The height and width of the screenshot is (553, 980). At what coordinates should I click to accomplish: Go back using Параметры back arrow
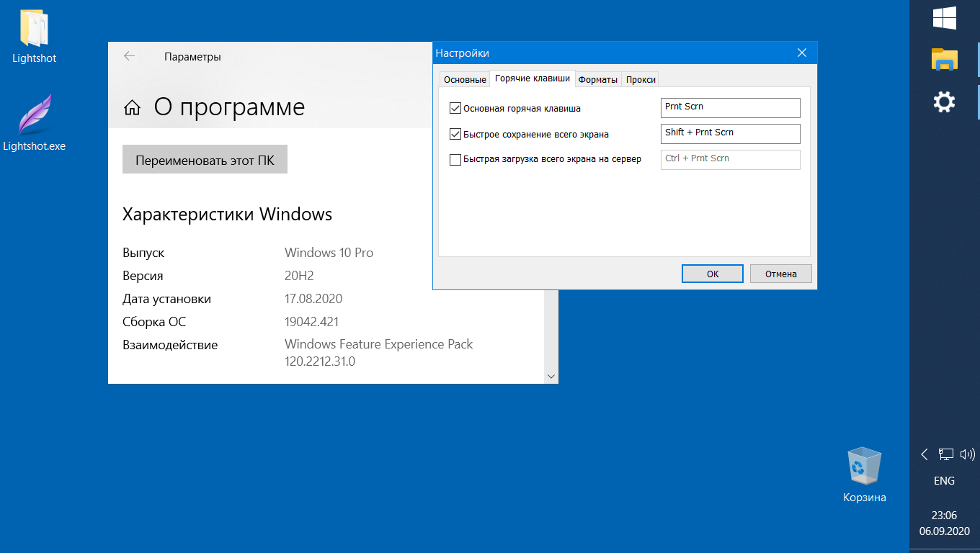[129, 56]
